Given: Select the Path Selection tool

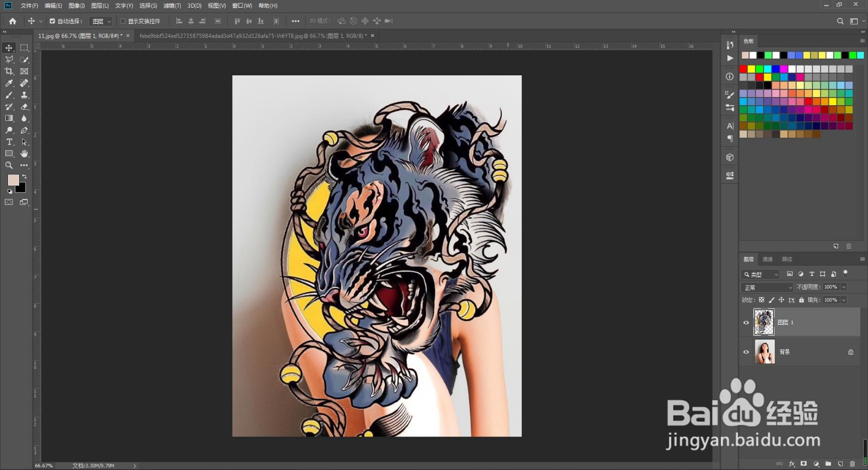Looking at the screenshot, I should [24, 142].
